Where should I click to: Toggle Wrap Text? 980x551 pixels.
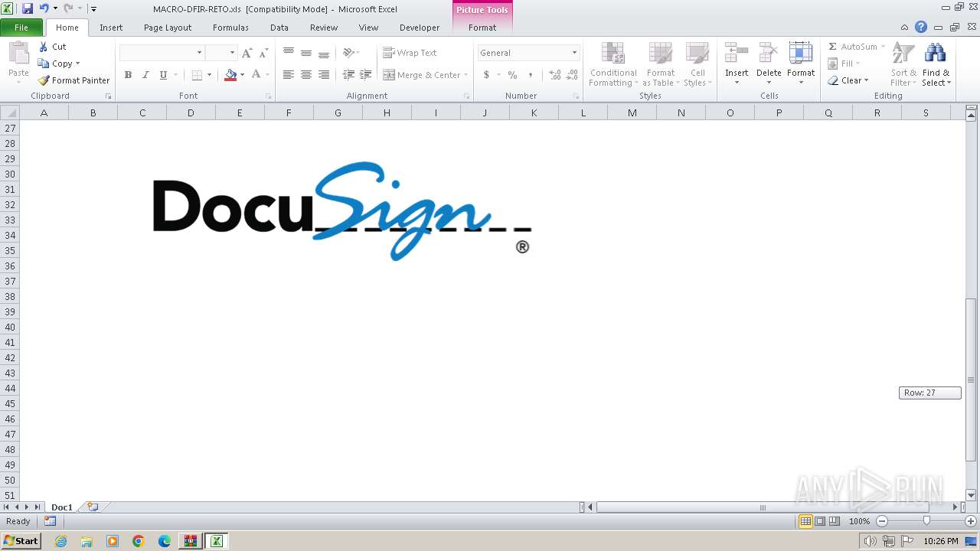click(410, 53)
